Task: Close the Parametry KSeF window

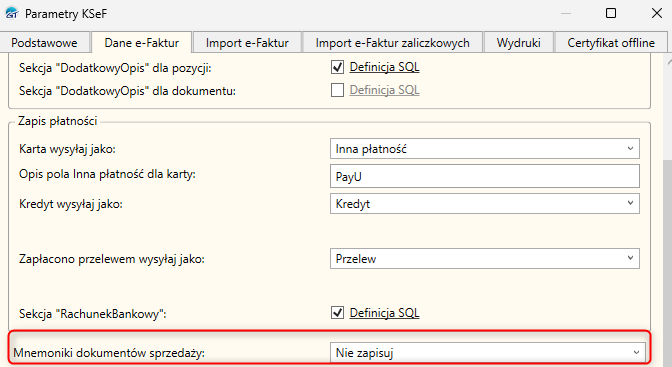Action: [x=657, y=13]
